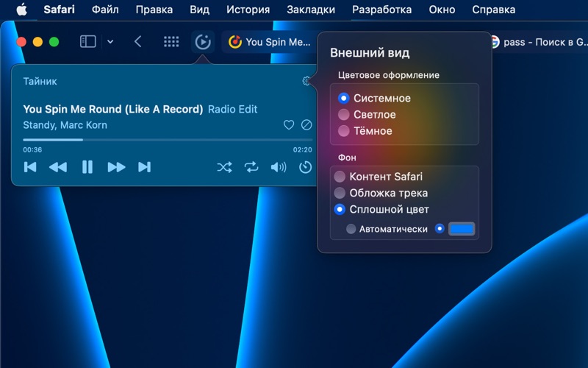
Task: Click the Radio Edit version label
Action: (x=232, y=109)
